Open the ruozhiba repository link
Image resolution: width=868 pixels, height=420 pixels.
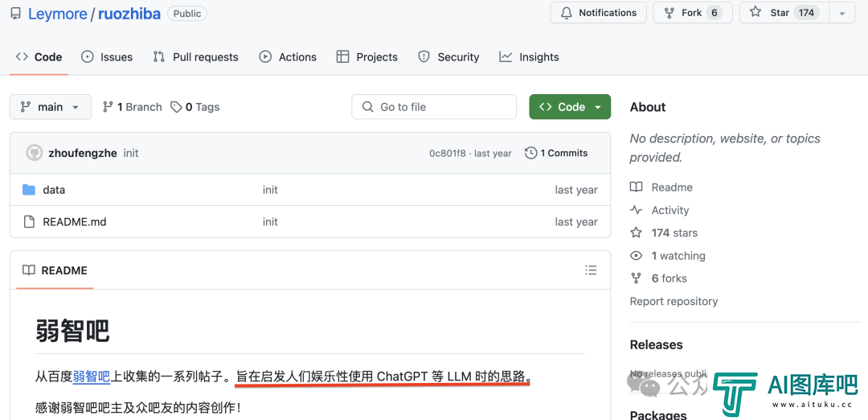click(129, 14)
